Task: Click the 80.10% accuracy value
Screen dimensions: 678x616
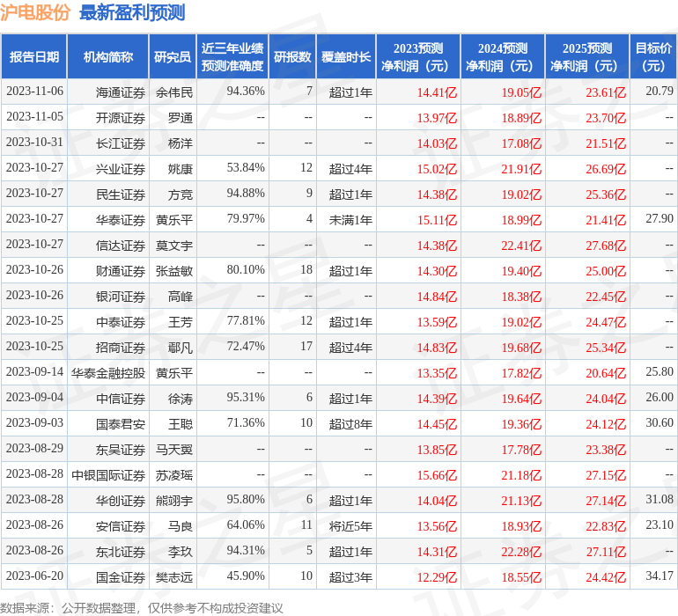Action: (x=246, y=270)
